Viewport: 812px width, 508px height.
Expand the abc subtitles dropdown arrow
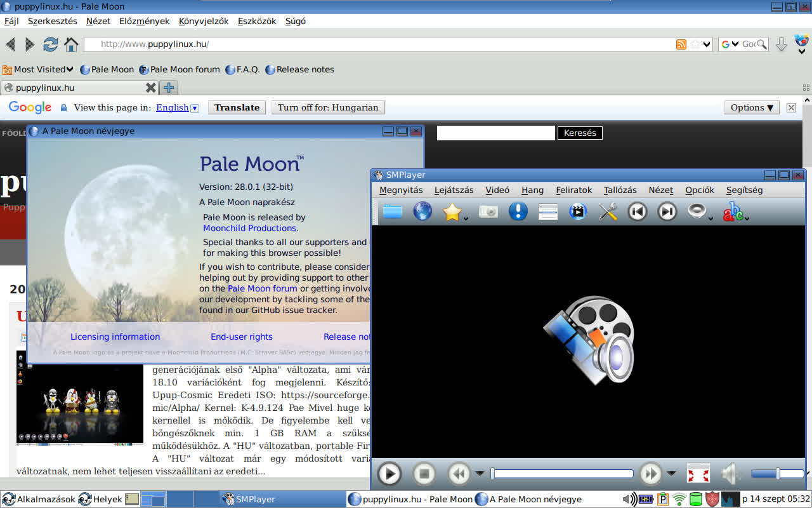pos(747,218)
